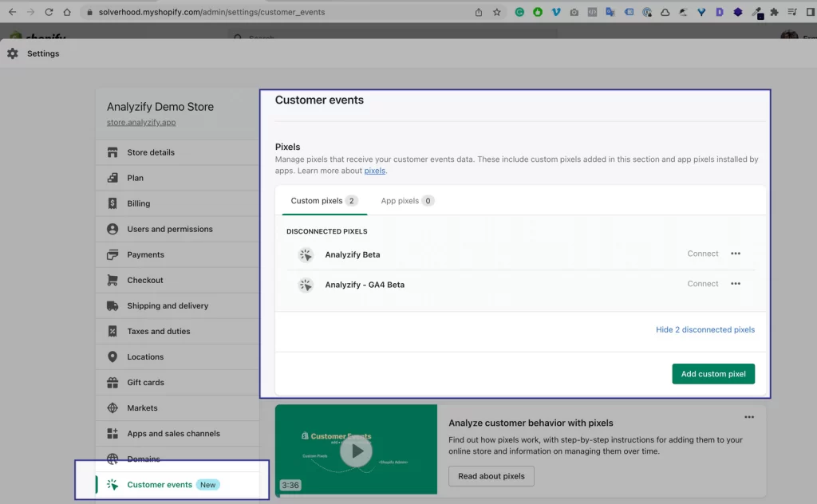The image size is (817, 504).
Task: Click the Domains globe icon
Action: (112, 459)
